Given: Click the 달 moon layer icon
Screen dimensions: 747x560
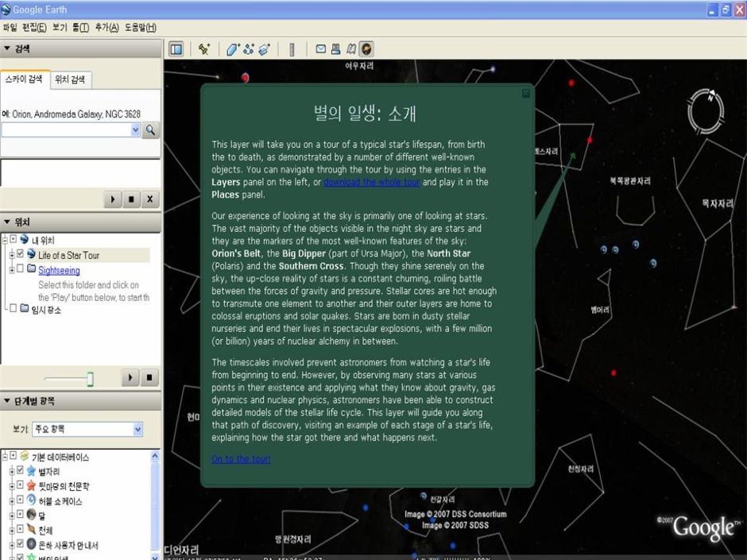Looking at the screenshot, I should pos(32,515).
